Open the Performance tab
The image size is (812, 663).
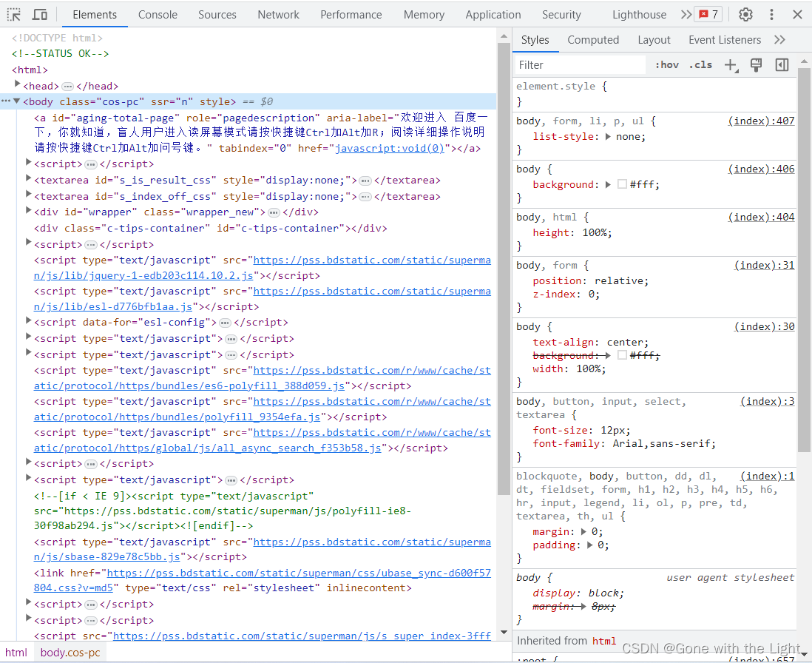click(x=351, y=15)
